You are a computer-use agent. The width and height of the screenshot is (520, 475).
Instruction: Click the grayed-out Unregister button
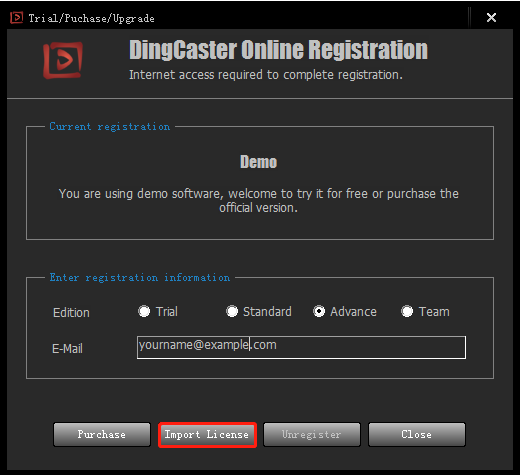pos(312,434)
